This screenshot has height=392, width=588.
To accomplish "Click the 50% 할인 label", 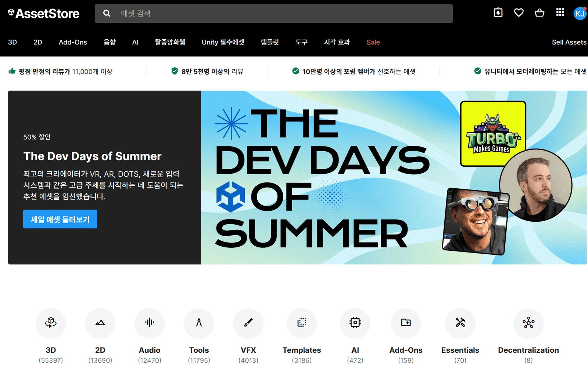I will point(37,137).
